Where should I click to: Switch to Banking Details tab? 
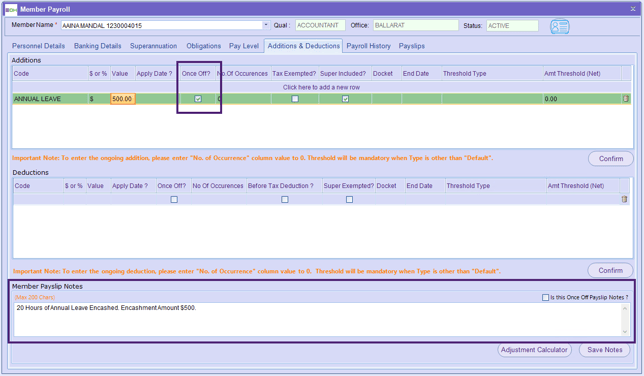tap(97, 46)
